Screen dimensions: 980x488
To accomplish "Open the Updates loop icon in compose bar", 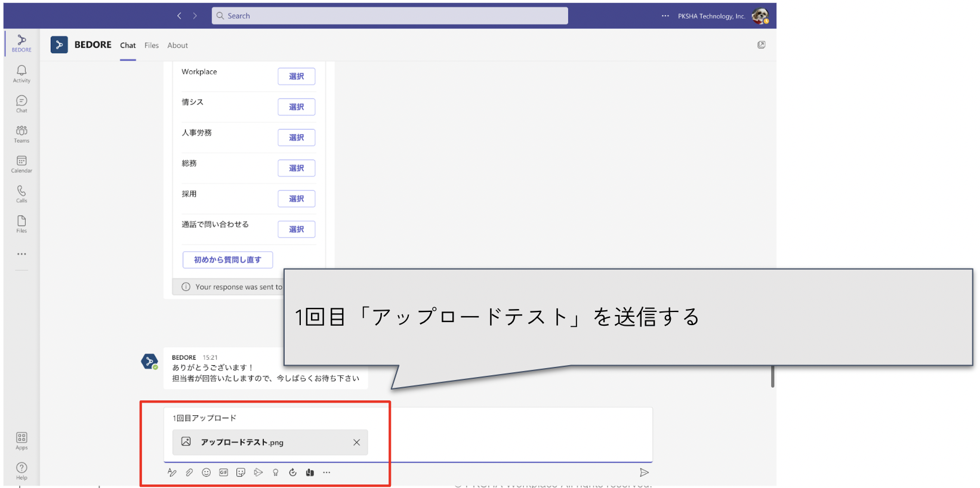I will (292, 472).
